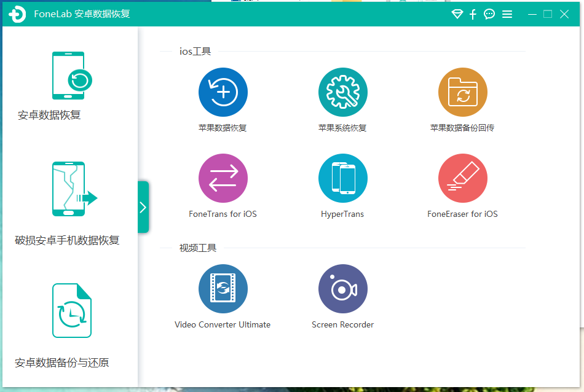The height and width of the screenshot is (392, 584).
Task: Launch the 苹果系统恢复 gear wrench icon
Action: [342, 92]
